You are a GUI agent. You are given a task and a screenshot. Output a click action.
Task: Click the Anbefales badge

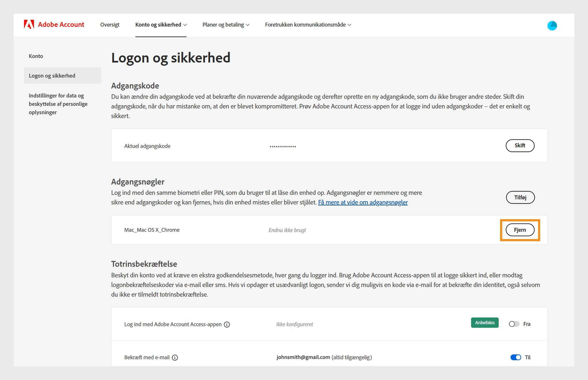(x=484, y=322)
